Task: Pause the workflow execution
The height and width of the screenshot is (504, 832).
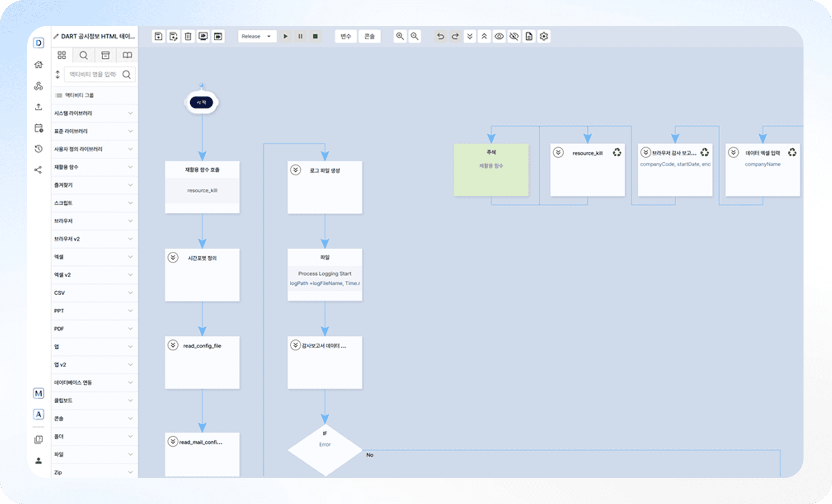Action: pyautogui.click(x=300, y=36)
